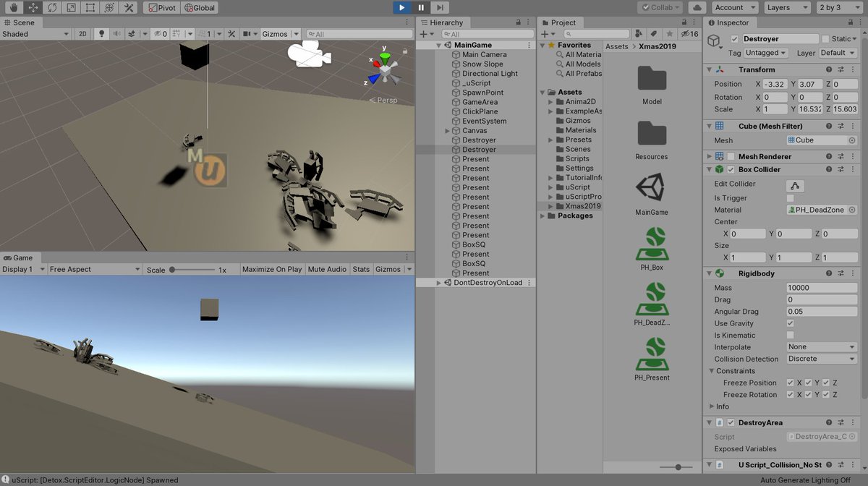
Task: Select the Rect transform tool
Action: [90, 7]
